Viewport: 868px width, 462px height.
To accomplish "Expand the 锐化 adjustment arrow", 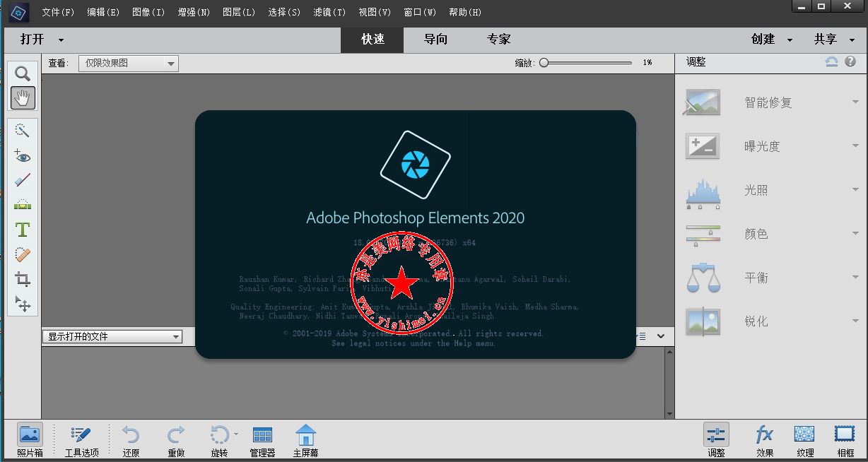I will tap(855, 321).
